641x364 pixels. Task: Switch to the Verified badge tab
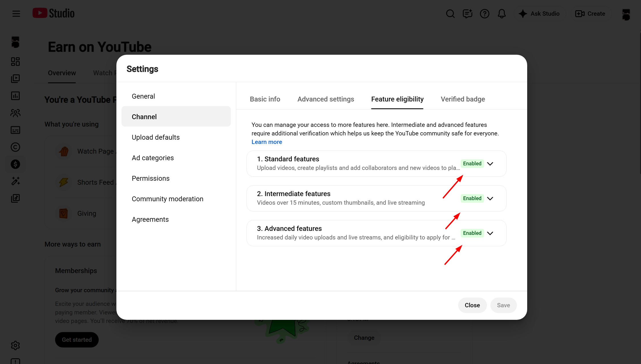pos(463,99)
